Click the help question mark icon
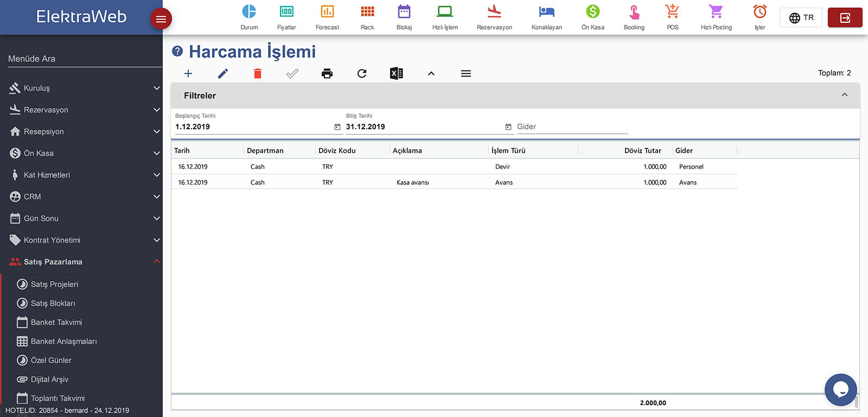 click(177, 51)
